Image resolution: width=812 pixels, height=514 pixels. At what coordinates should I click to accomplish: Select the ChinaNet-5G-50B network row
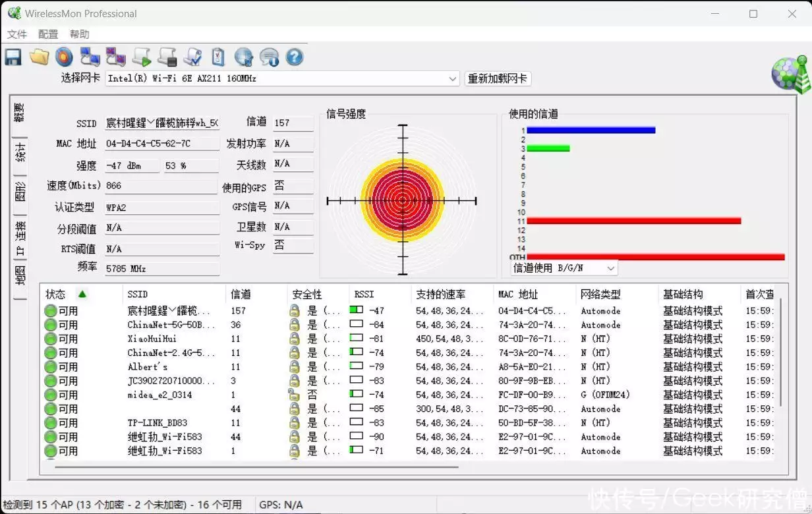[x=408, y=325]
